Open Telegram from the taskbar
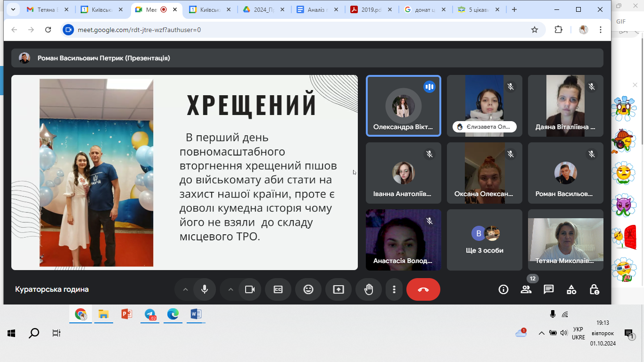The height and width of the screenshot is (362, 644). 150,314
